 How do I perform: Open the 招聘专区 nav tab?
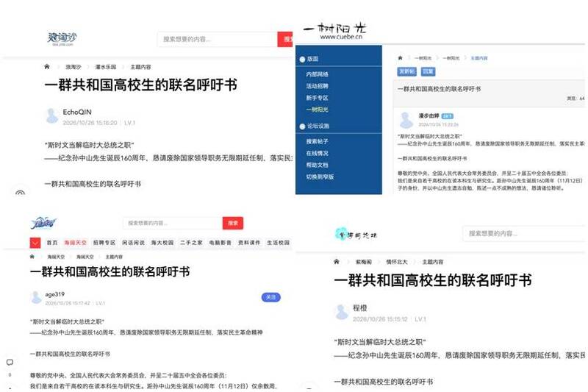(x=104, y=243)
